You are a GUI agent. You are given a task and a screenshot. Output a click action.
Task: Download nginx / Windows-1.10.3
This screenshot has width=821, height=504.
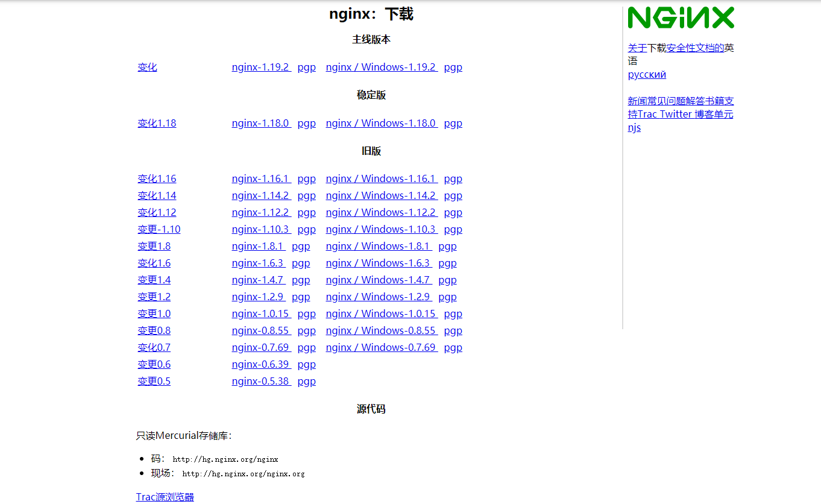pos(382,229)
